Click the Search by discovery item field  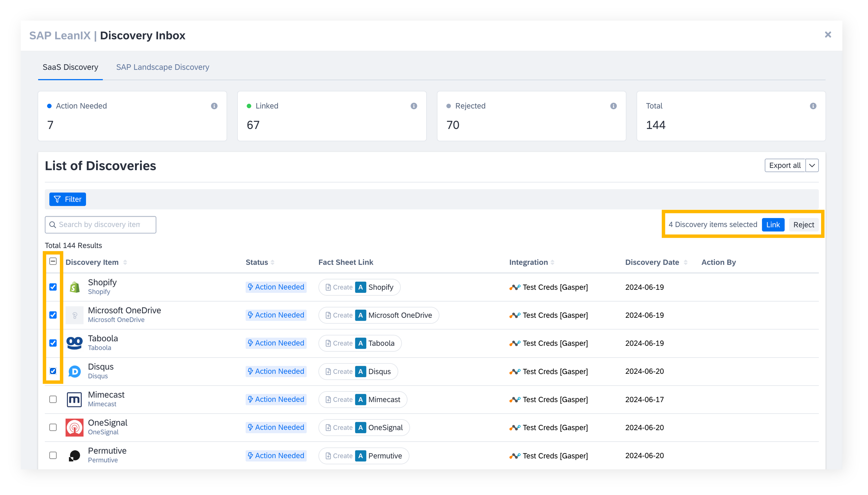click(101, 225)
